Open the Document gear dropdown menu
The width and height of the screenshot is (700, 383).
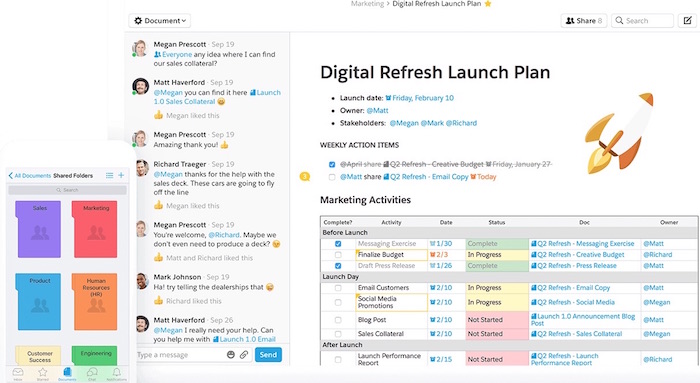[160, 21]
